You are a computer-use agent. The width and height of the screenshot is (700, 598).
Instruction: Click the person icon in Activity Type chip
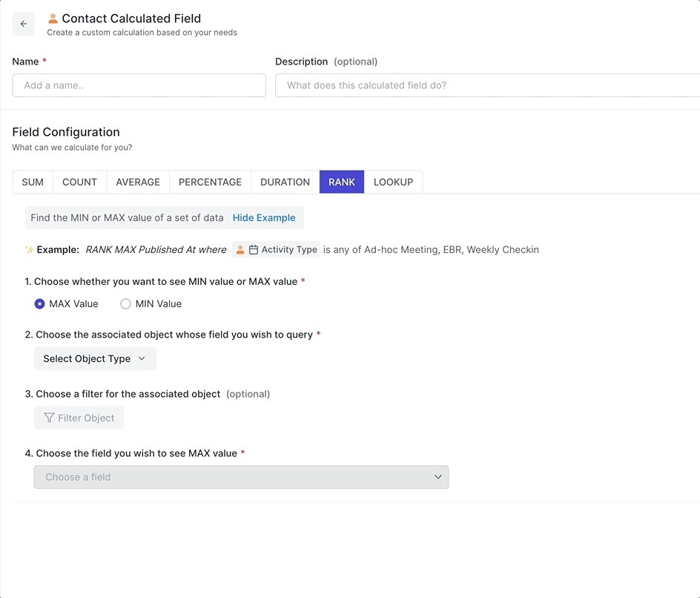[x=240, y=250]
